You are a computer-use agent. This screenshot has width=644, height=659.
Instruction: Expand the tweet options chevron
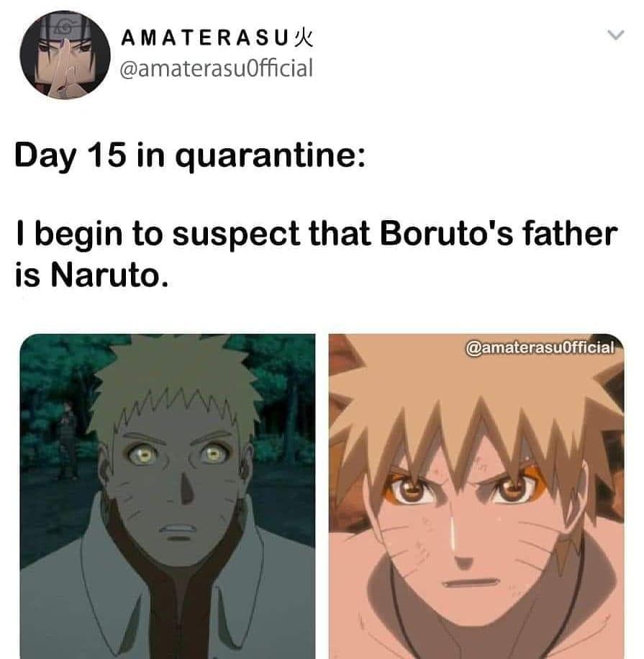(616, 35)
